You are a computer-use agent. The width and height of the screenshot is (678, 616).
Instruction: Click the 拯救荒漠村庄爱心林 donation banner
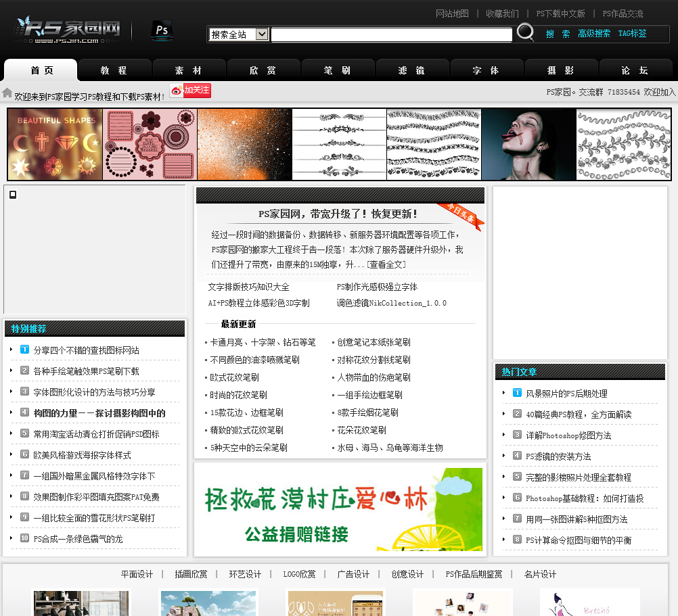(340, 509)
